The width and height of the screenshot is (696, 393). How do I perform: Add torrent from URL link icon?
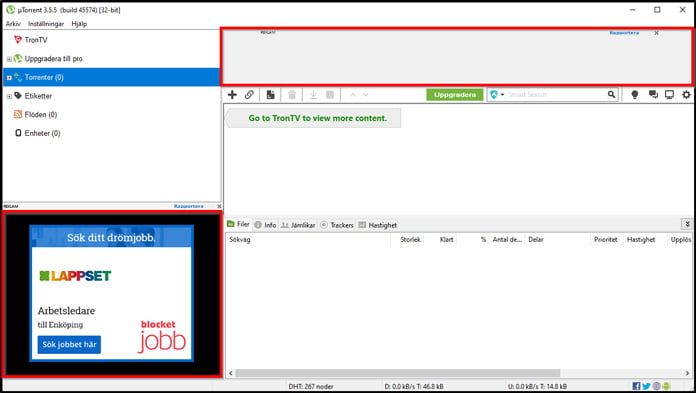(x=249, y=95)
